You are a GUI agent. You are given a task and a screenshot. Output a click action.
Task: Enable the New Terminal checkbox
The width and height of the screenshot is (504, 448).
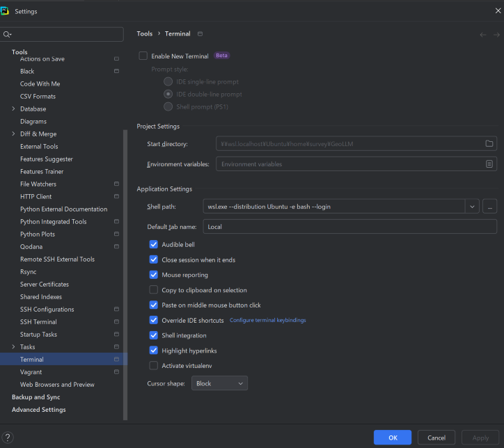pyautogui.click(x=143, y=56)
